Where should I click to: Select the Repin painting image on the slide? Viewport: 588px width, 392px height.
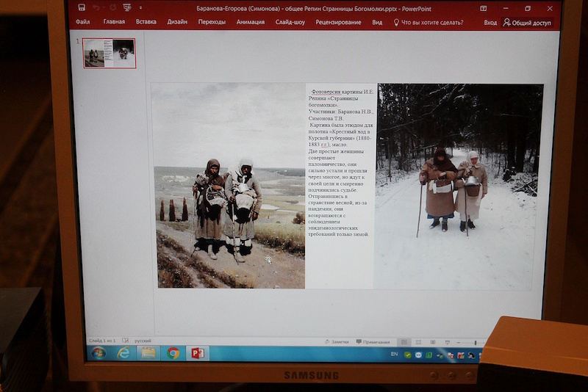click(x=229, y=185)
